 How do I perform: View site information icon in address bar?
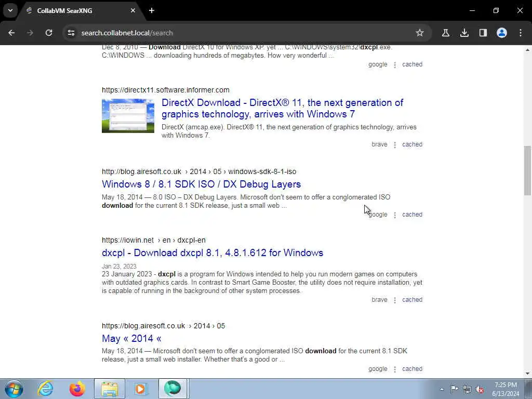click(x=71, y=33)
